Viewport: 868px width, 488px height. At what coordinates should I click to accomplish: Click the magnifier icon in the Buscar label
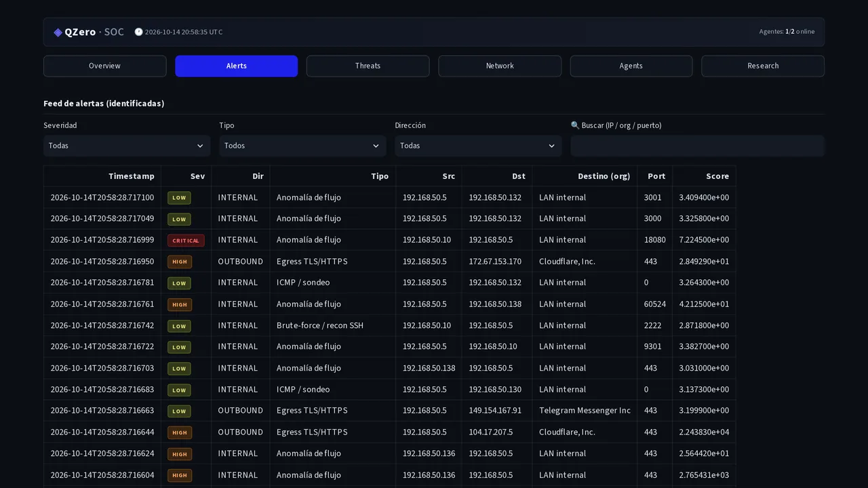[575, 125]
